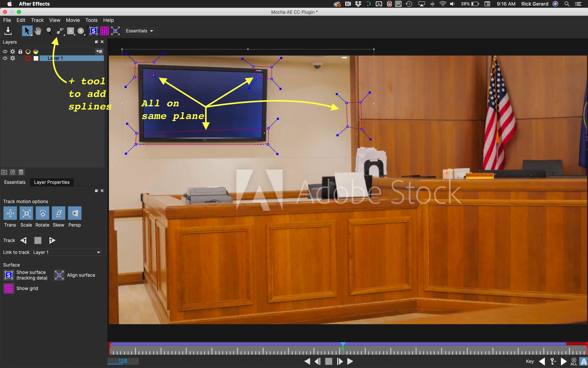
Task: Click the track backward button
Action: click(x=23, y=240)
